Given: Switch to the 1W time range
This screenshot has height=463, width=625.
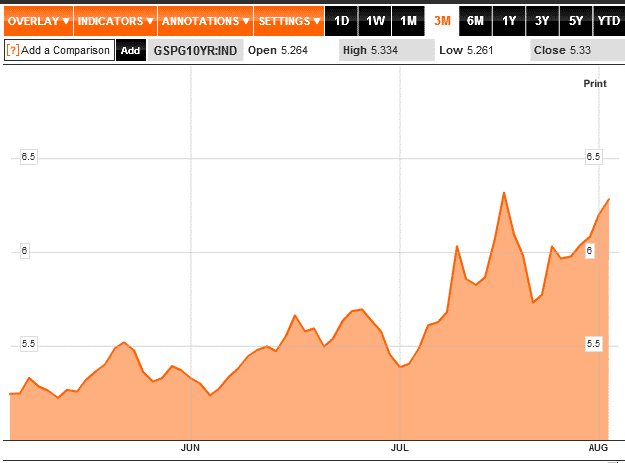Looking at the screenshot, I should [375, 20].
